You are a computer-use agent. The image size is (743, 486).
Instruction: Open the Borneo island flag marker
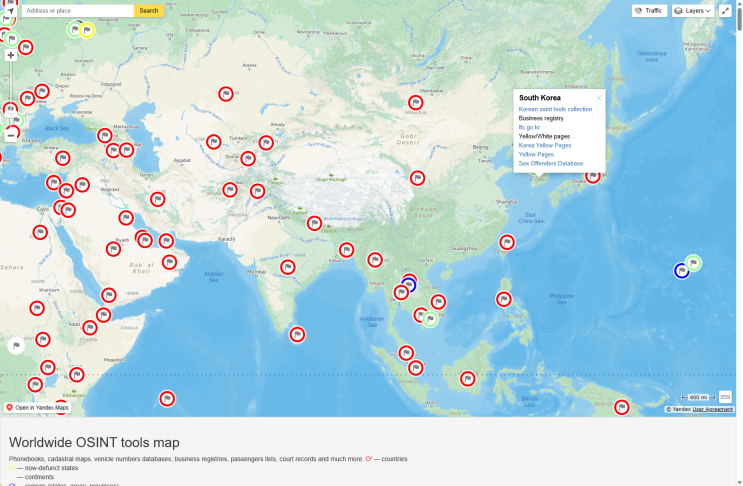(468, 379)
